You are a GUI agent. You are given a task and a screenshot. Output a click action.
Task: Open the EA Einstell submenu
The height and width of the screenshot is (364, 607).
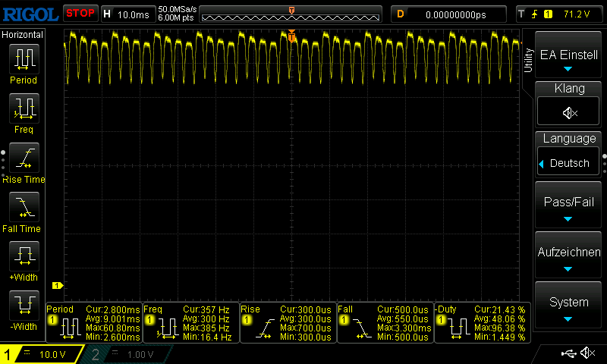(569, 55)
